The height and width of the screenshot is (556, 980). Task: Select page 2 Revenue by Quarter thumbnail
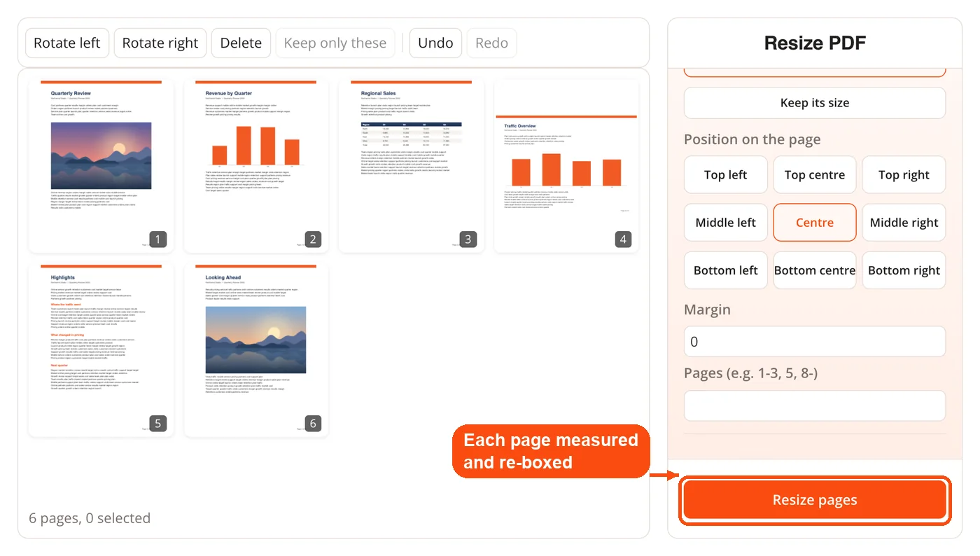coord(256,165)
